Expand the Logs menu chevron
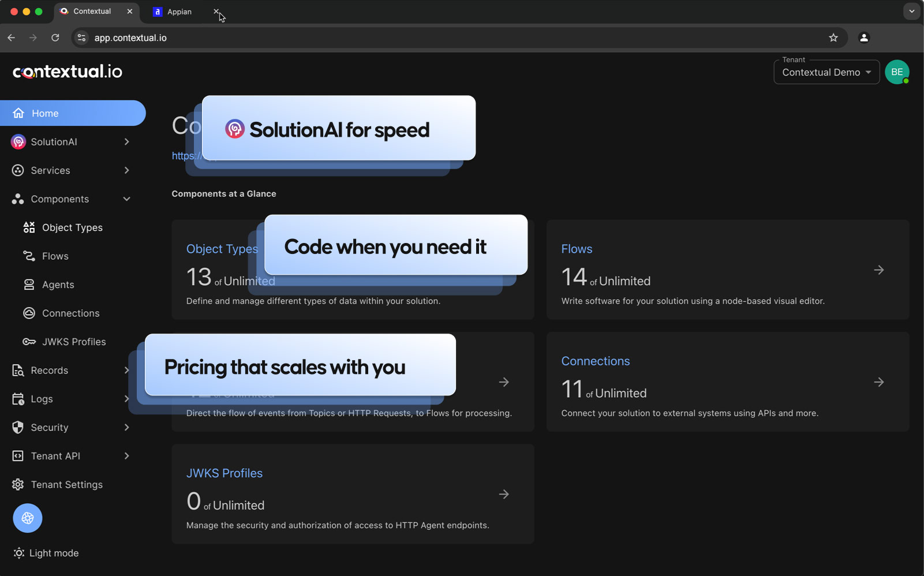 126,399
